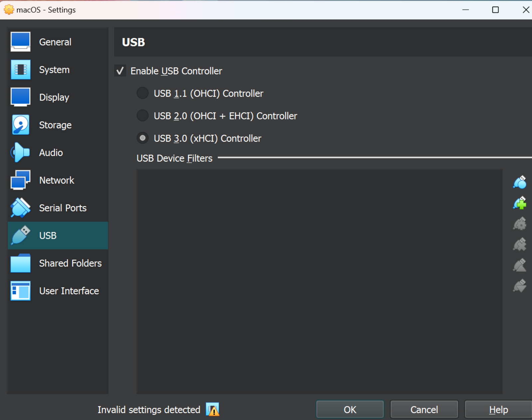This screenshot has width=532, height=420.
Task: Open the Display settings page
Action: coord(54,97)
